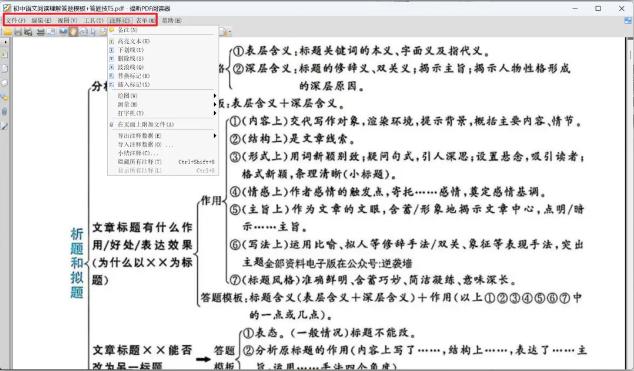Open the Comments panel in sidebar
Image resolution: width=634 pixels, height=371 pixels.
4,97
